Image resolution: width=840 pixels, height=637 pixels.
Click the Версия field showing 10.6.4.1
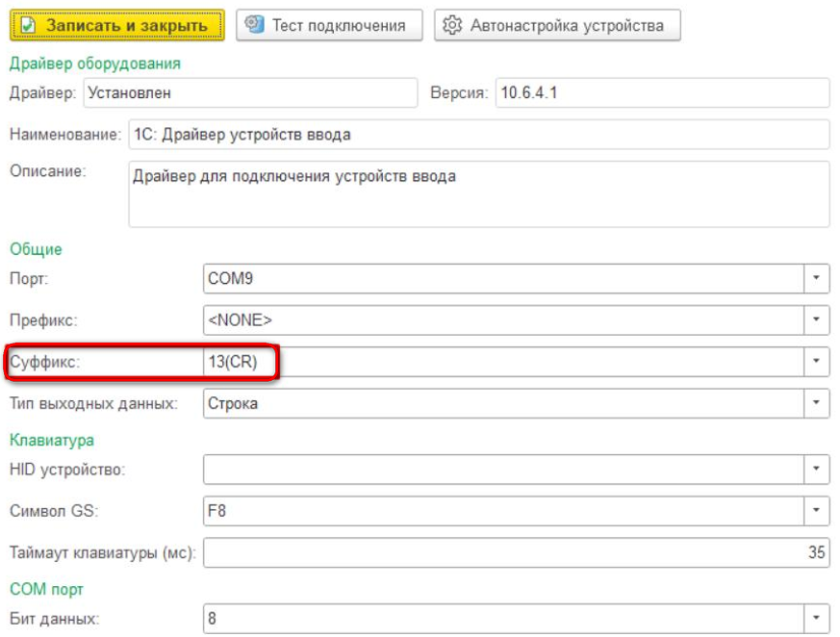pyautogui.click(x=663, y=92)
